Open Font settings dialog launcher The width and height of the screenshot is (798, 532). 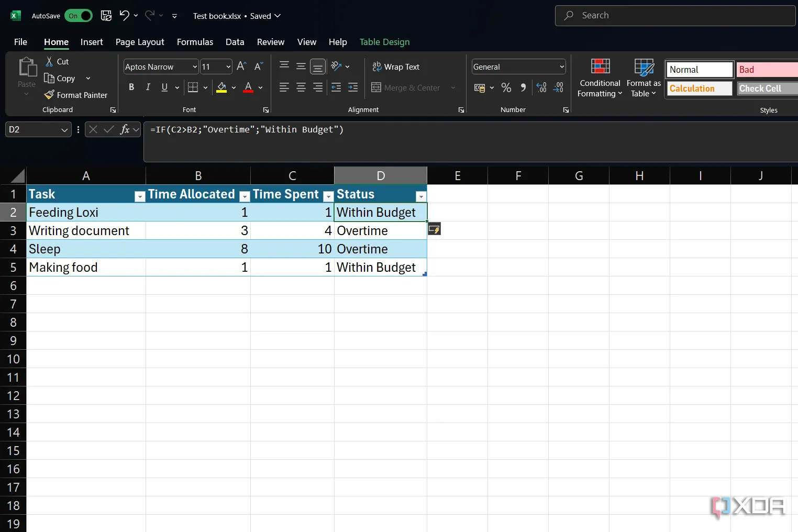[x=265, y=110]
